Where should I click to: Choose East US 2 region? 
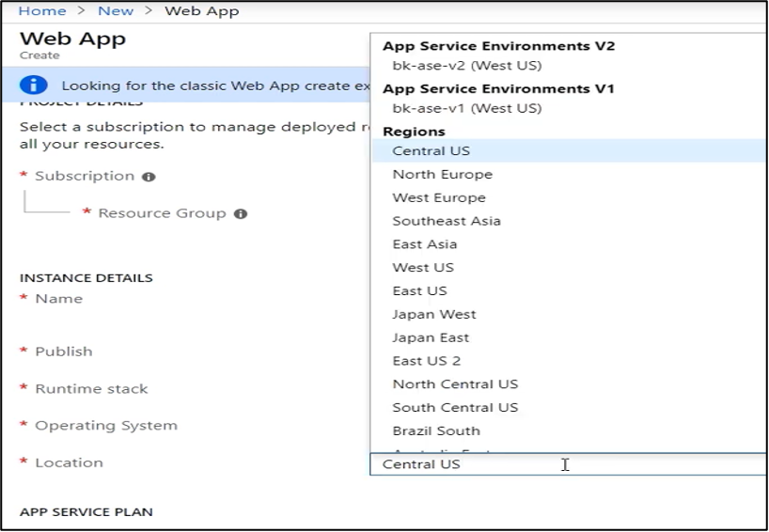(426, 361)
